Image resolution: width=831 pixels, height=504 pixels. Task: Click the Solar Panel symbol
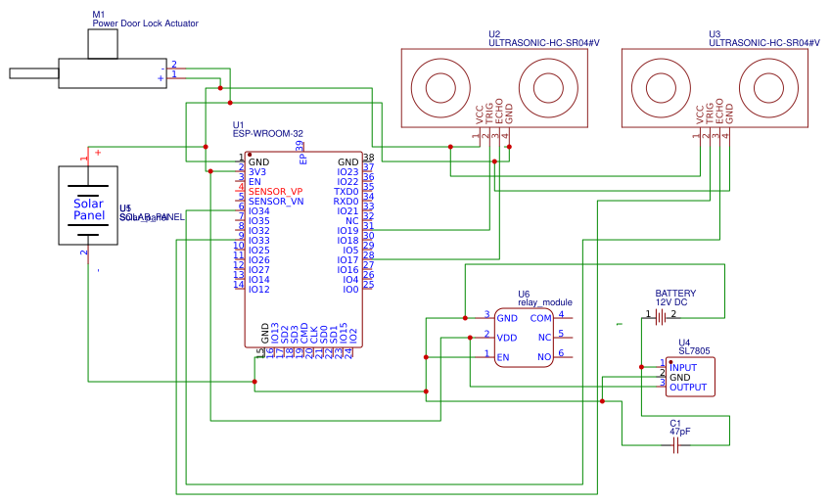[88, 206]
